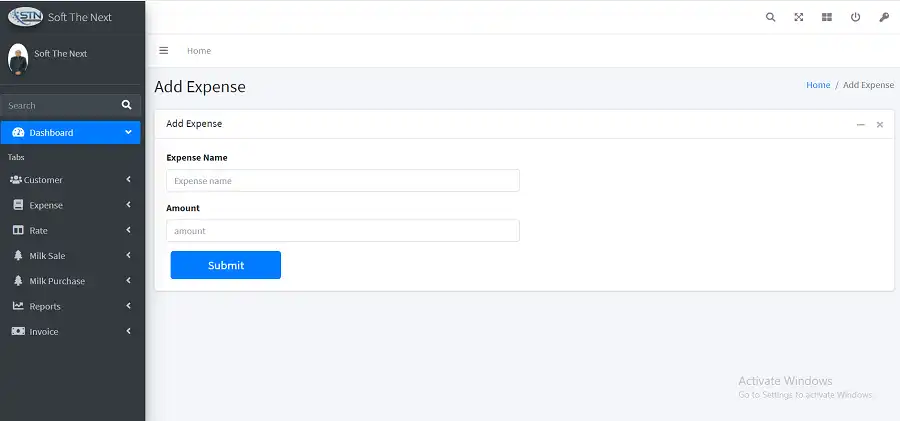900x421 pixels.
Task: Click the Expense Name input field
Action: [x=343, y=181]
